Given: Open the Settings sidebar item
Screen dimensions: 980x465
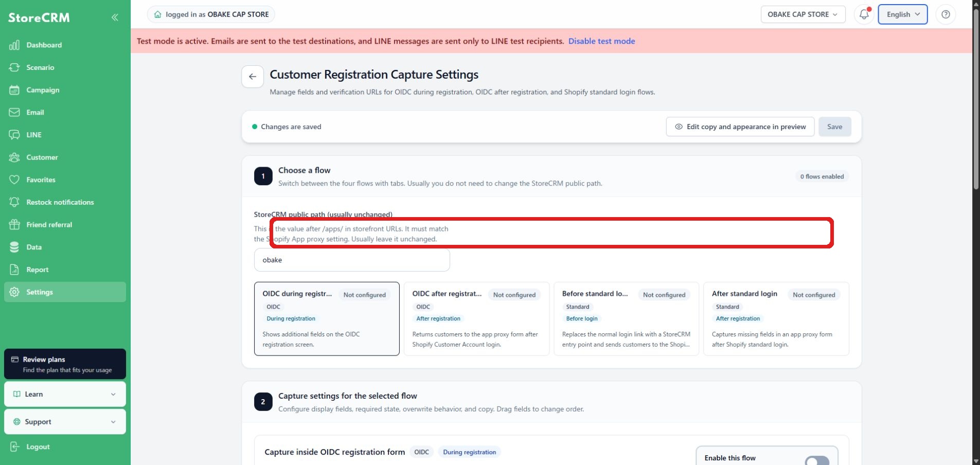Looking at the screenshot, I should click(x=65, y=292).
